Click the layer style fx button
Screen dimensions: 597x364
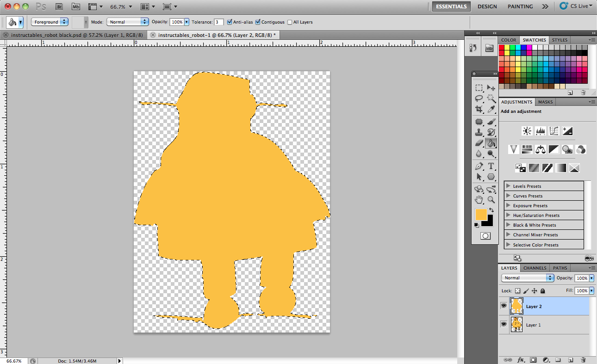click(521, 359)
